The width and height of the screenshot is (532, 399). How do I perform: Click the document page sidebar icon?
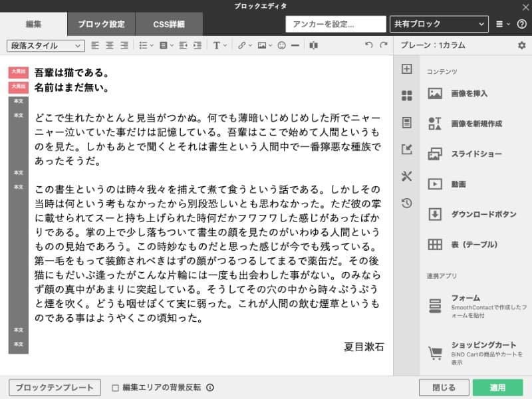(x=406, y=122)
